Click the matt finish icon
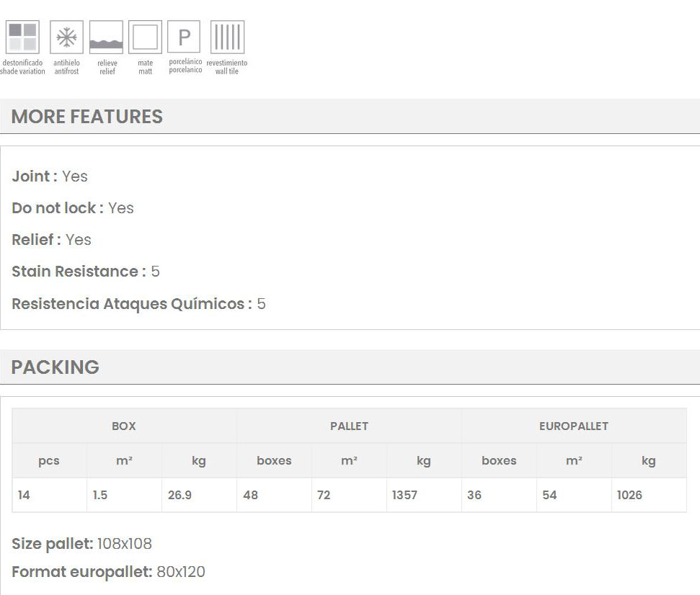 coord(145,37)
